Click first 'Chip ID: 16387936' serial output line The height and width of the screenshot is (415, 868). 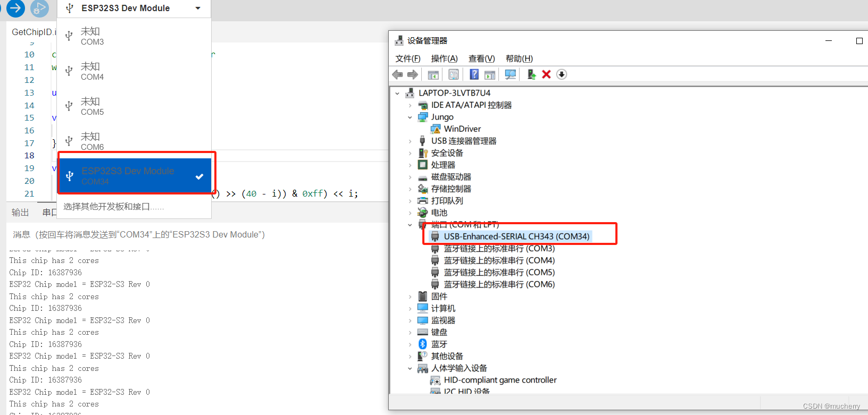click(46, 273)
